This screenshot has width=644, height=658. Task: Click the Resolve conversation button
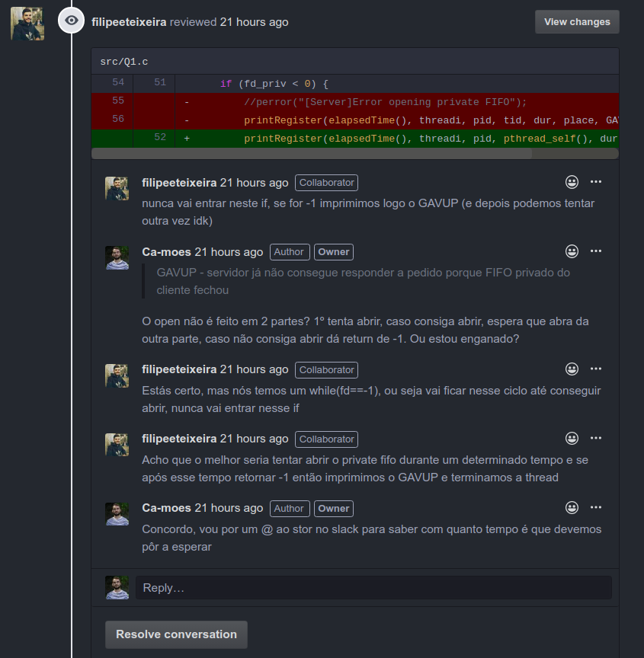[x=176, y=634]
